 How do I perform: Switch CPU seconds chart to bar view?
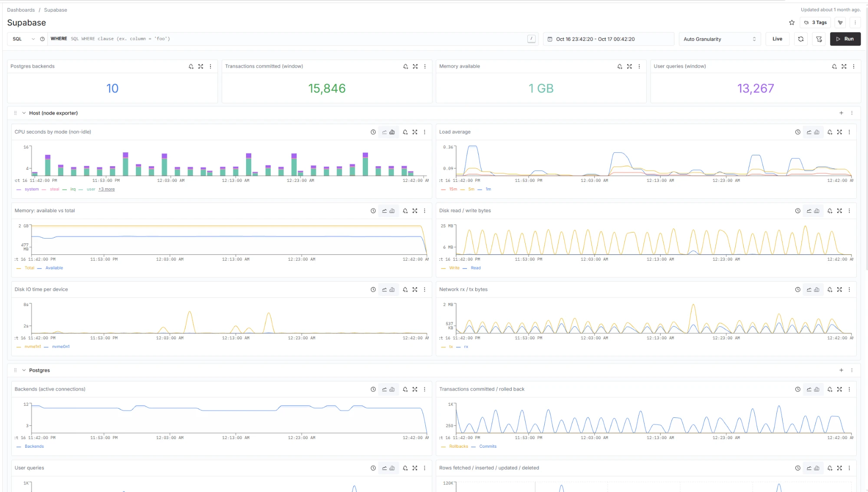pyautogui.click(x=392, y=132)
